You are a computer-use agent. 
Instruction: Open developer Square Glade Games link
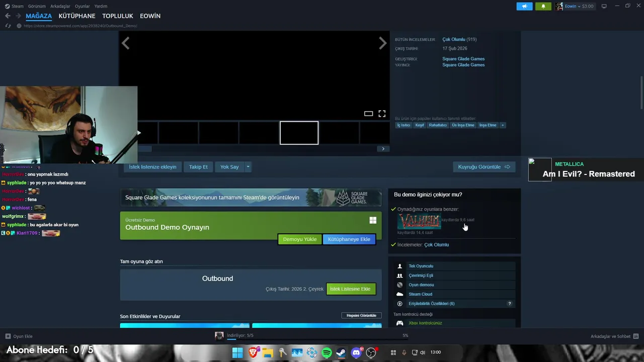coord(463,59)
